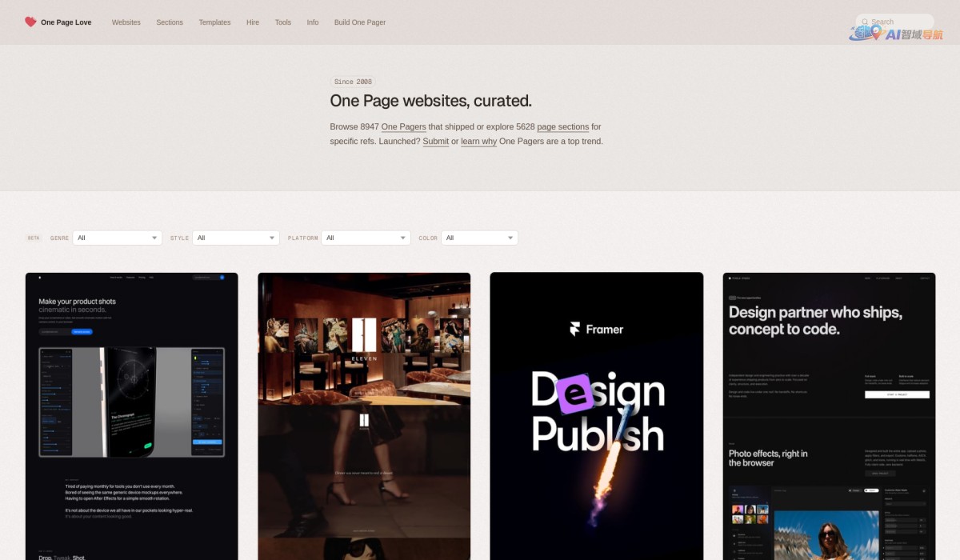Image resolution: width=960 pixels, height=560 pixels.
Task: Open the Websites menu item
Action: [x=126, y=22]
